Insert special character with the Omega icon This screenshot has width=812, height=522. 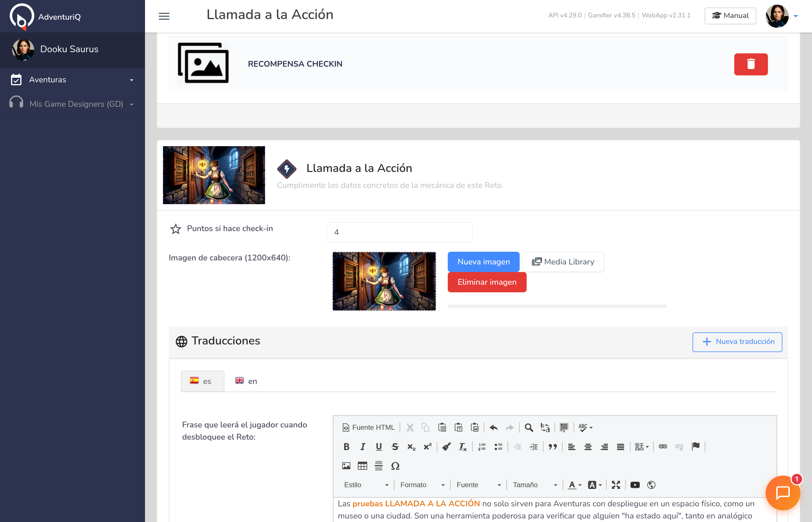395,466
